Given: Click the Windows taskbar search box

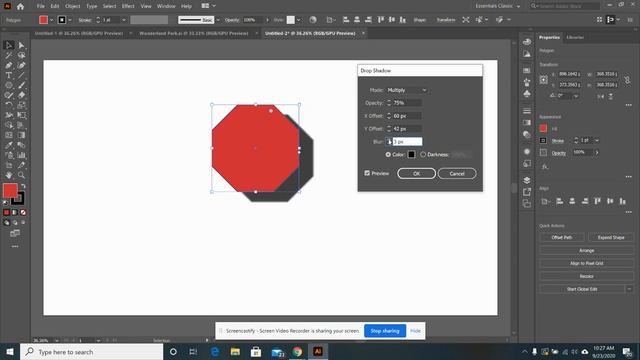Looking at the screenshot, I should click(91, 352).
